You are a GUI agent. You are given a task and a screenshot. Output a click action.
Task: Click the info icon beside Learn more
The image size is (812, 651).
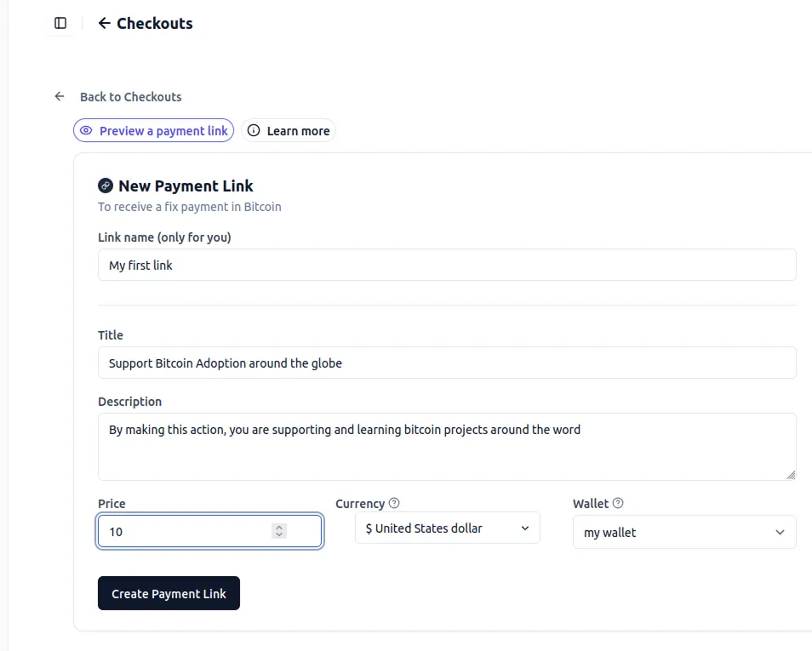(253, 130)
